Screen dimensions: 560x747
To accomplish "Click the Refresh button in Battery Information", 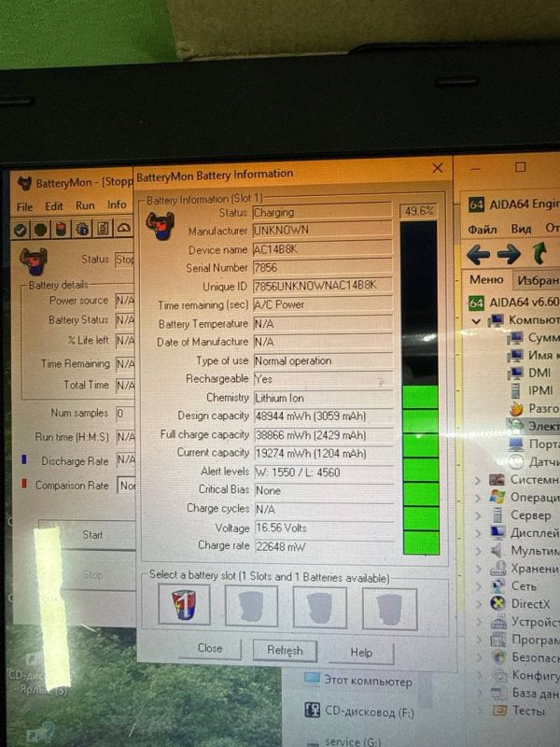I will [285, 650].
